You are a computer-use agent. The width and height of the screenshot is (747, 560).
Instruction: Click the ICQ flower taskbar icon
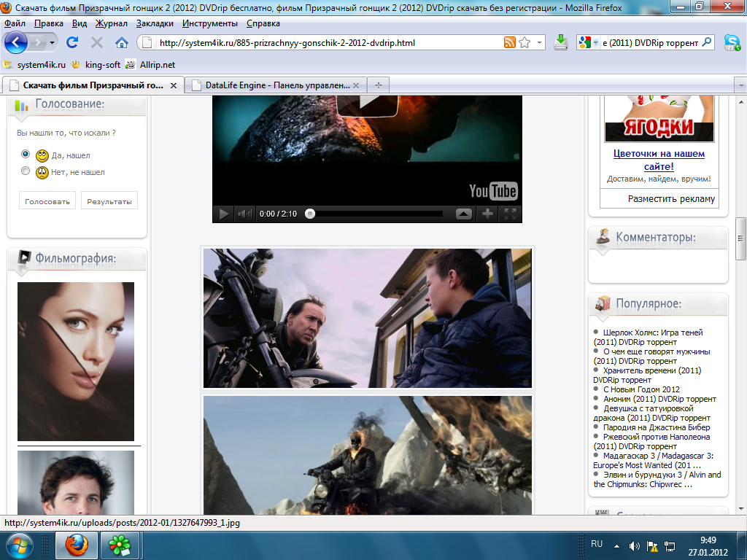[120, 545]
